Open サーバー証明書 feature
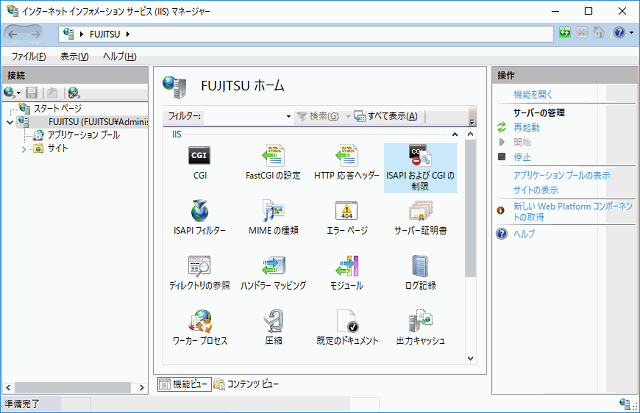 [x=420, y=218]
